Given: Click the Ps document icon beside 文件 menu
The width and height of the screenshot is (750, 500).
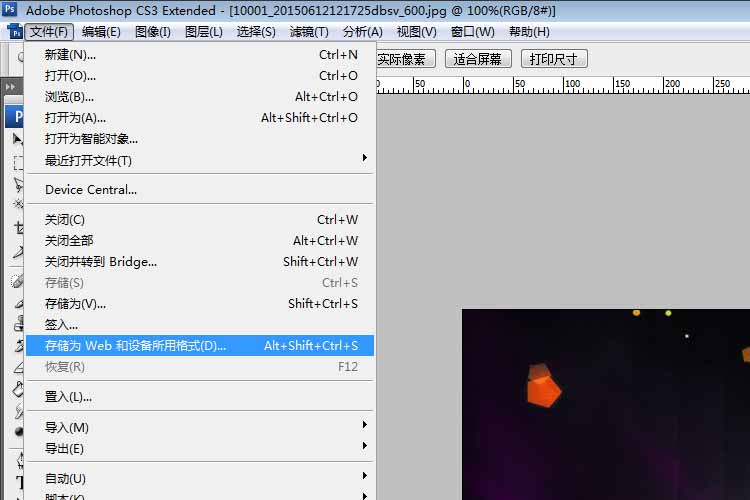Looking at the screenshot, I should pos(13,32).
